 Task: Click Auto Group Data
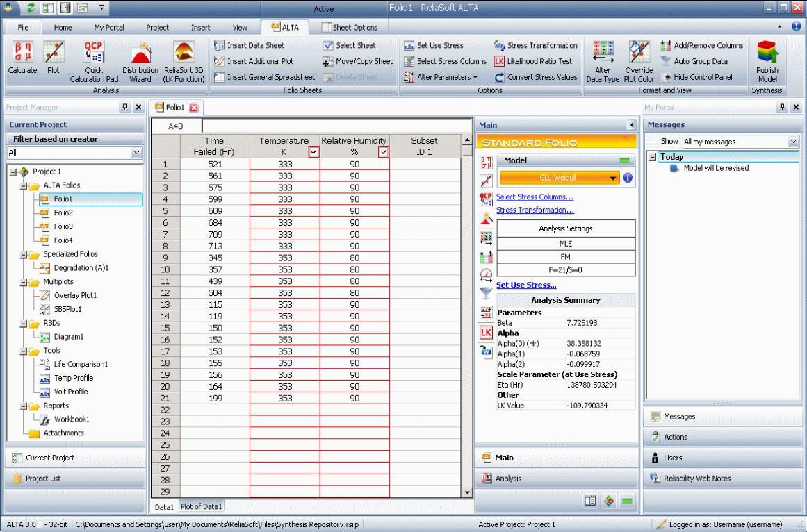pos(694,61)
